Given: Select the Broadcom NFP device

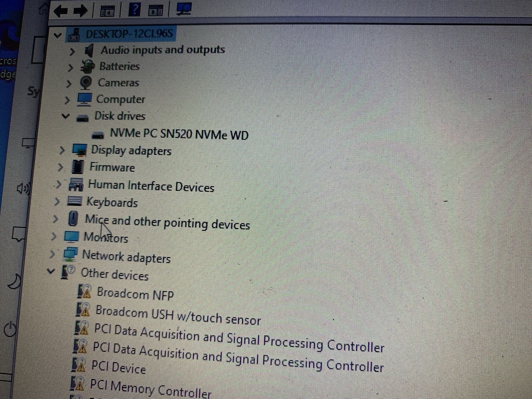Looking at the screenshot, I should [x=135, y=294].
